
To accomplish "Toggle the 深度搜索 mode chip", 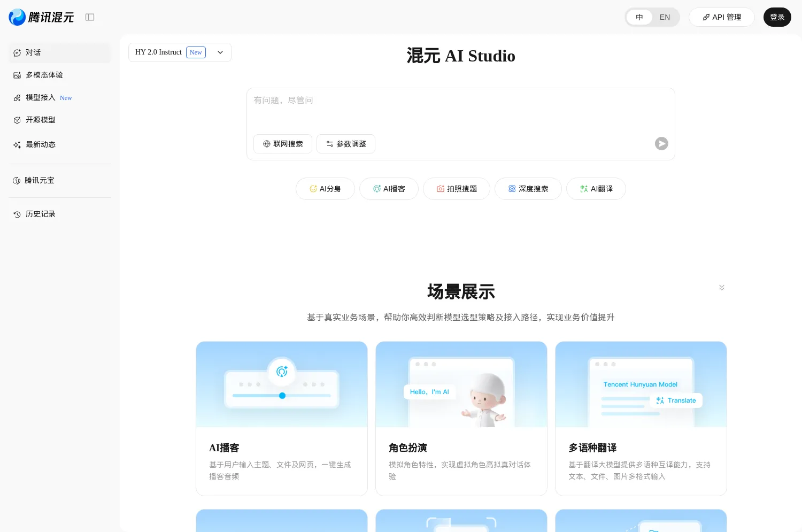I will (x=528, y=189).
